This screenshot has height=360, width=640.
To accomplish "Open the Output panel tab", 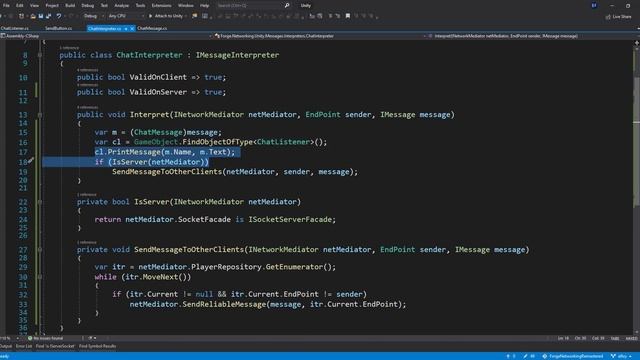I will click(6, 347).
